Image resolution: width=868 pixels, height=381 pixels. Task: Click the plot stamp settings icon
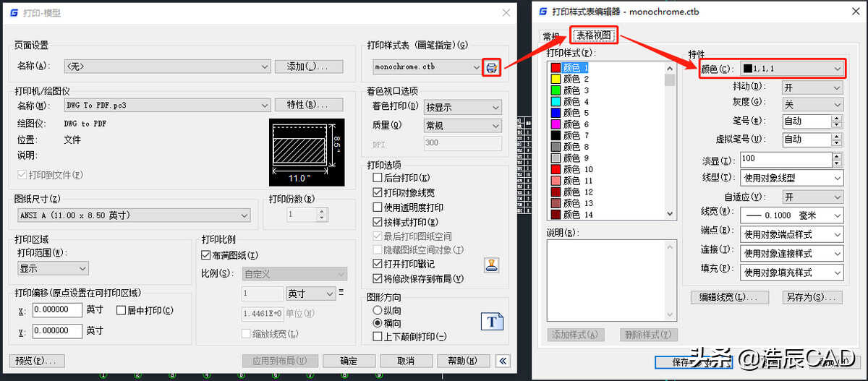[x=491, y=265]
